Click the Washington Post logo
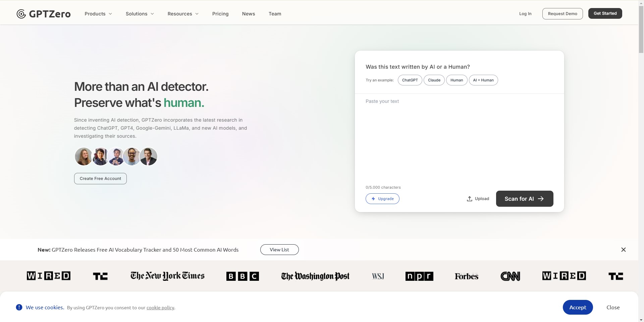Viewport: 644px width, 322px height. [315, 276]
